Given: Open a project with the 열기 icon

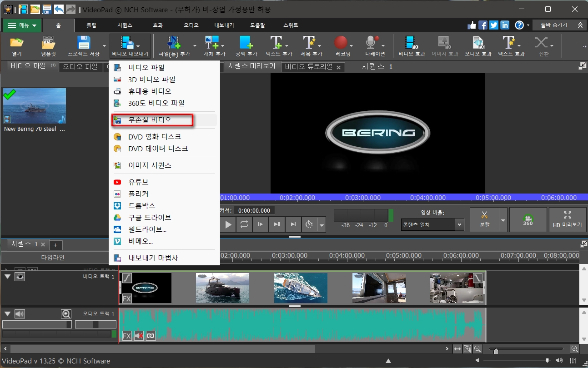Looking at the screenshot, I should [17, 46].
